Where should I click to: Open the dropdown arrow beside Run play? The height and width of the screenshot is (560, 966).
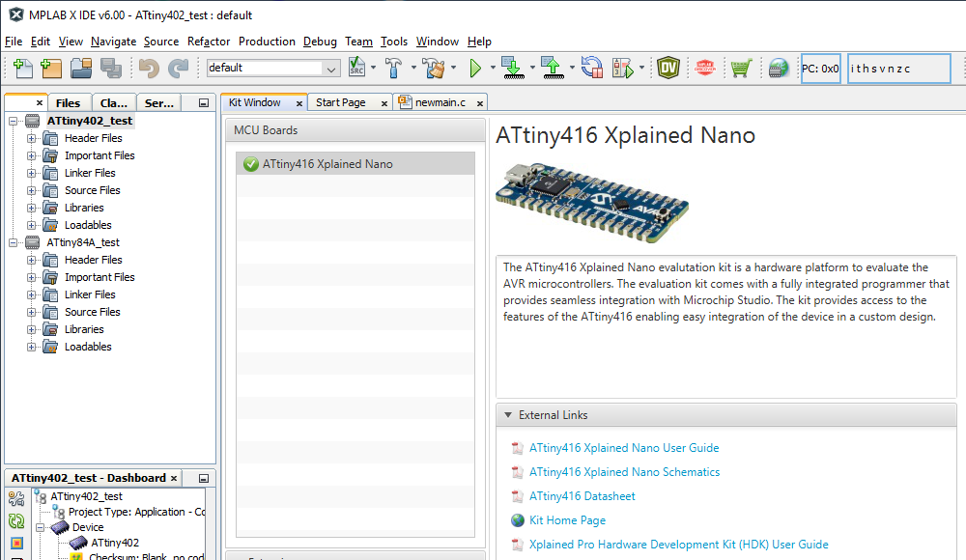[493, 68]
